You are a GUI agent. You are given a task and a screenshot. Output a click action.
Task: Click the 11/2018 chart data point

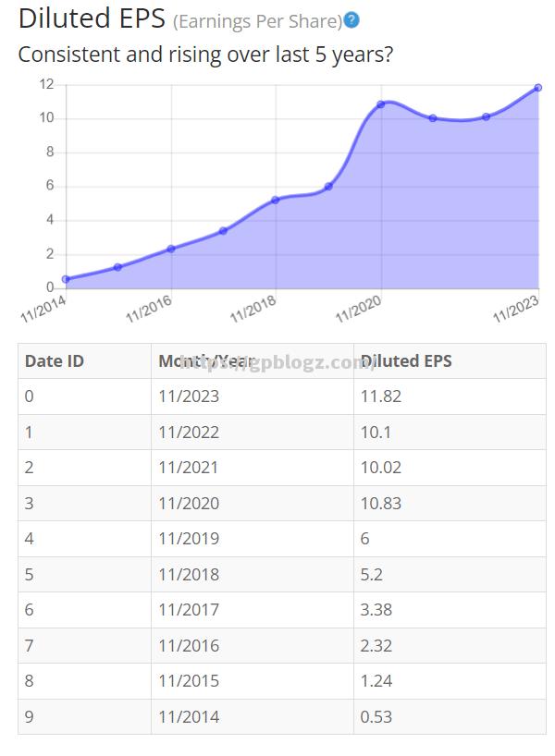276,200
